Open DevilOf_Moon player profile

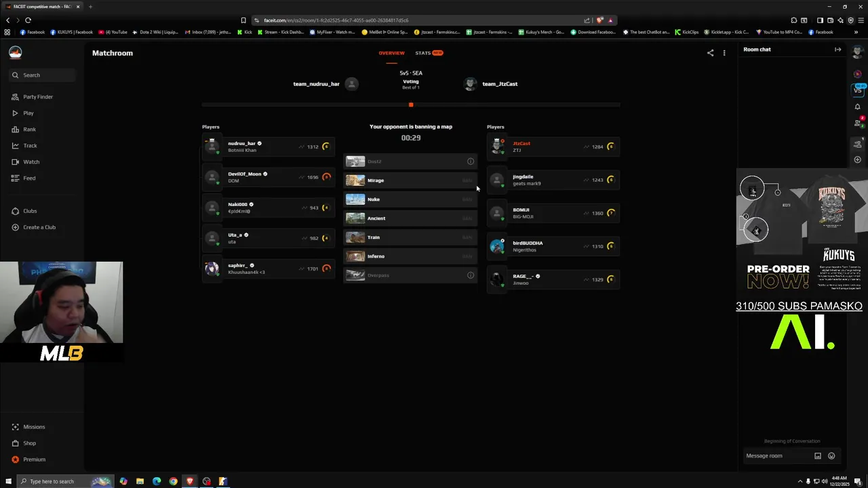tap(244, 174)
